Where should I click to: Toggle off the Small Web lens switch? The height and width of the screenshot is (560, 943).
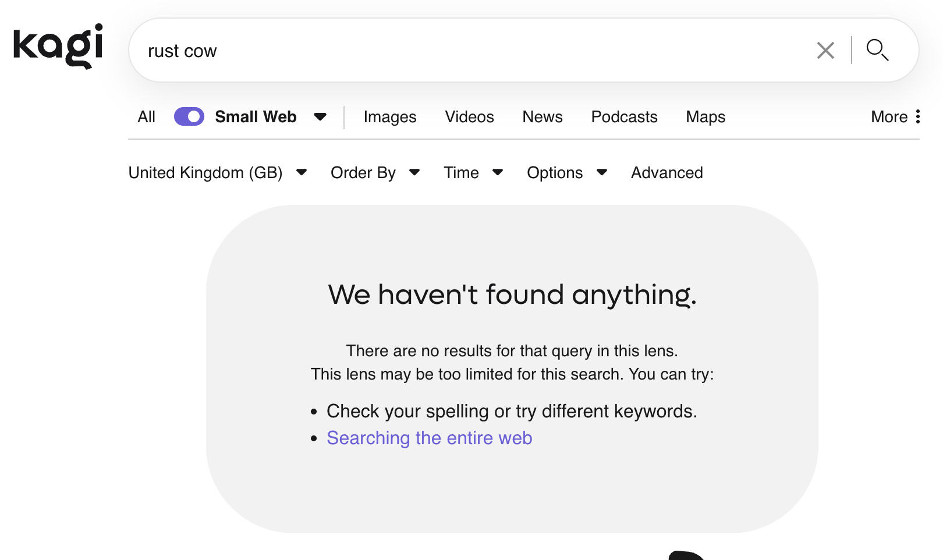click(x=189, y=117)
